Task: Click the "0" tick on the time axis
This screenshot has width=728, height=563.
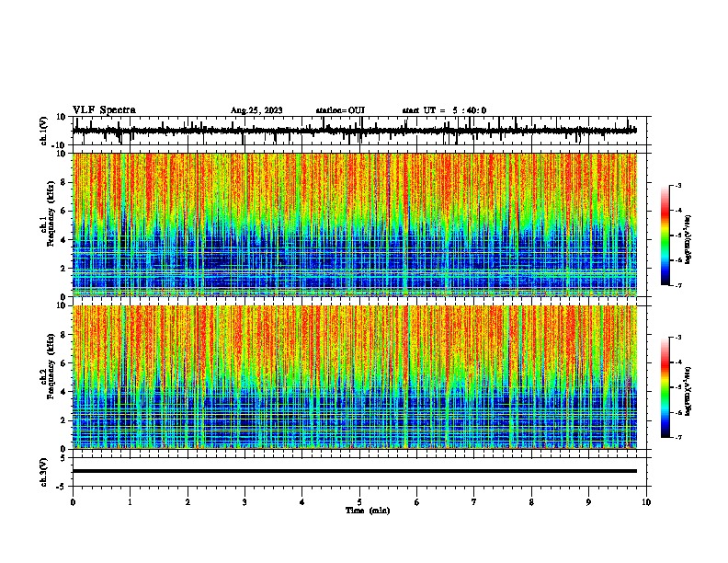Action: click(73, 502)
